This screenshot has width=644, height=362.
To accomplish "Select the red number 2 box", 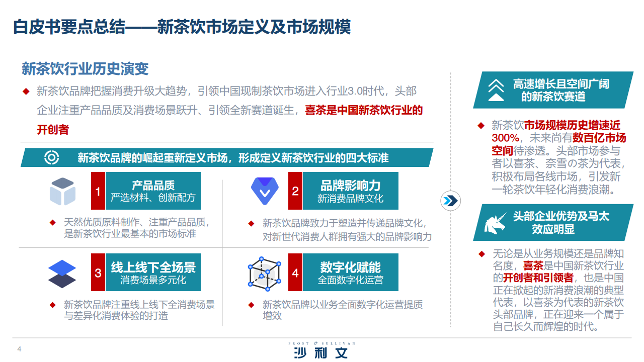I will pyautogui.click(x=295, y=191).
